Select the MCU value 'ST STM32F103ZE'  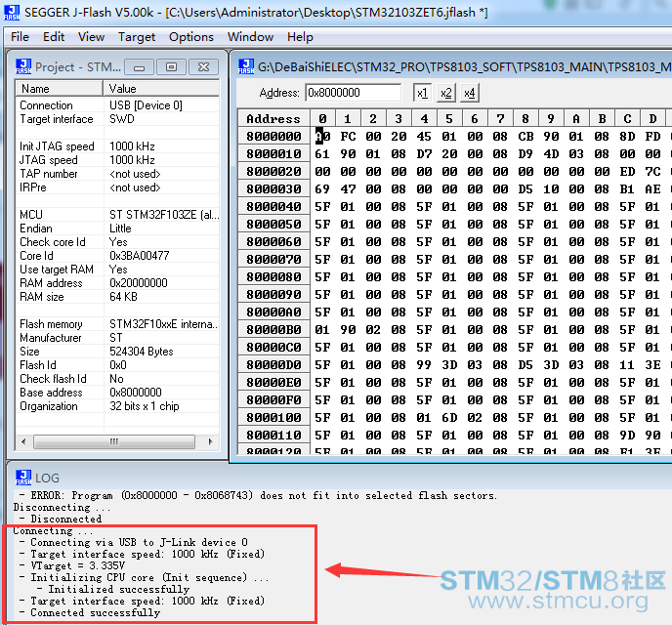(x=164, y=215)
